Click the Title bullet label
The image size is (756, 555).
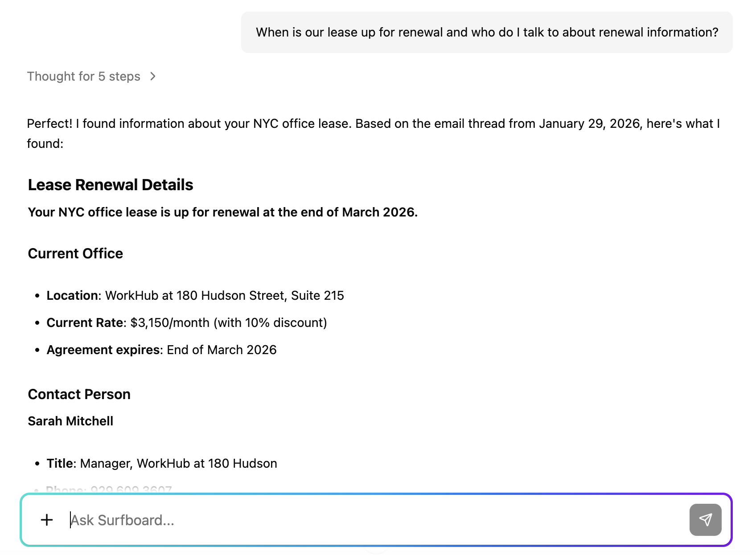pyautogui.click(x=60, y=463)
